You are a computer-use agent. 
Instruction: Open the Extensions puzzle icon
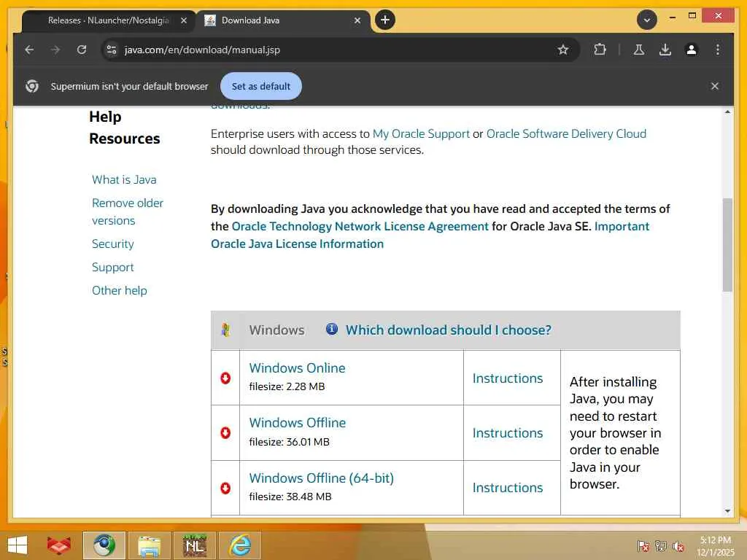[600, 50]
